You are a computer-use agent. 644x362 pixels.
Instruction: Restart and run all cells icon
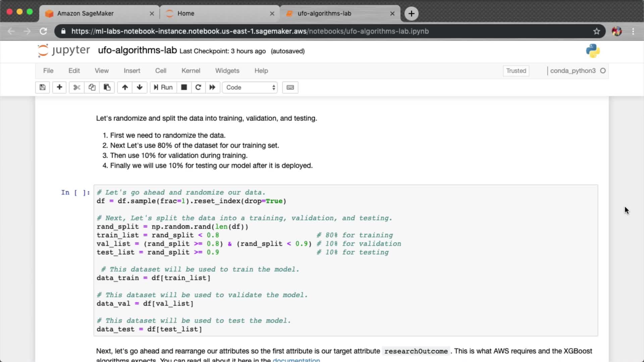click(x=212, y=87)
